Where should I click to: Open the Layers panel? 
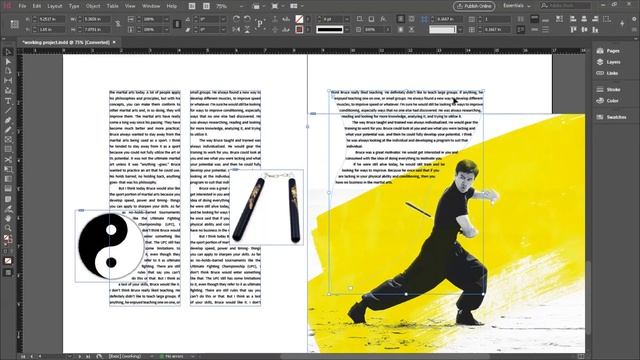pos(609,62)
